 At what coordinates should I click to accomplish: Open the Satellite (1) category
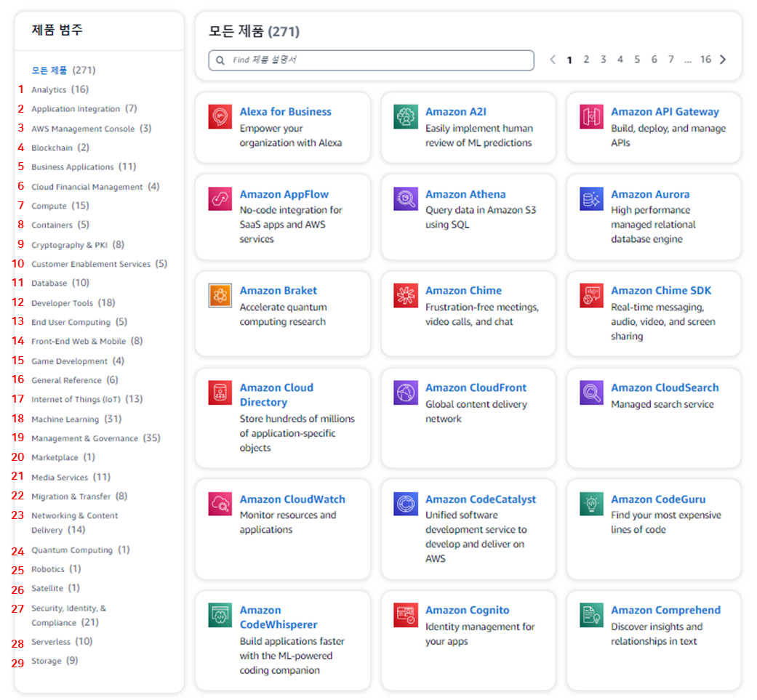tap(55, 587)
